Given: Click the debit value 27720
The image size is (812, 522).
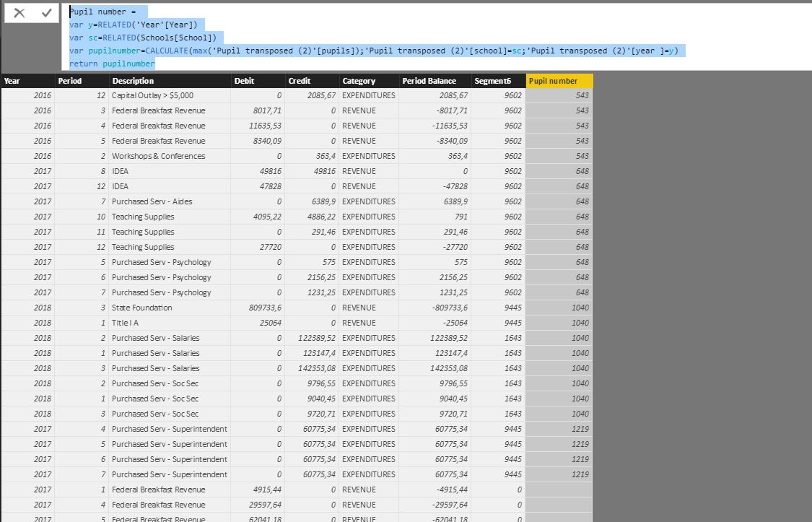Looking at the screenshot, I should click(271, 247).
